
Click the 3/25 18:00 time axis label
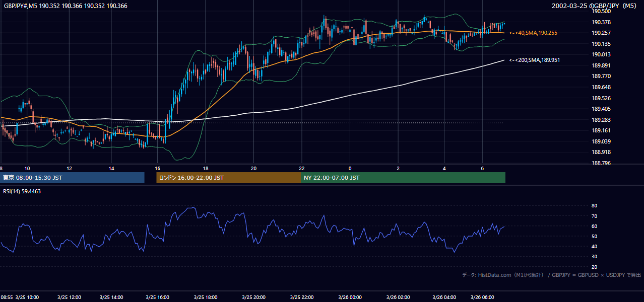coord(205,297)
